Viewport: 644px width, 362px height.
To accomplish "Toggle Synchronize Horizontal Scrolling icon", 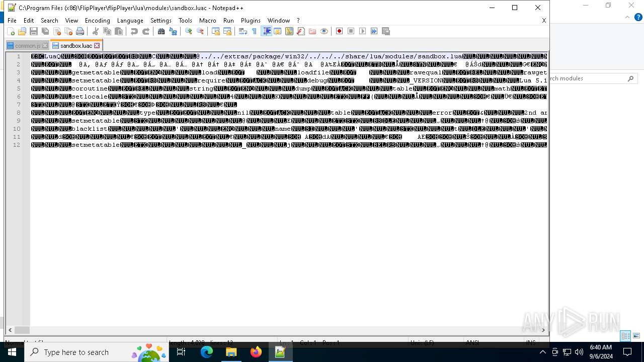I will 227,31.
